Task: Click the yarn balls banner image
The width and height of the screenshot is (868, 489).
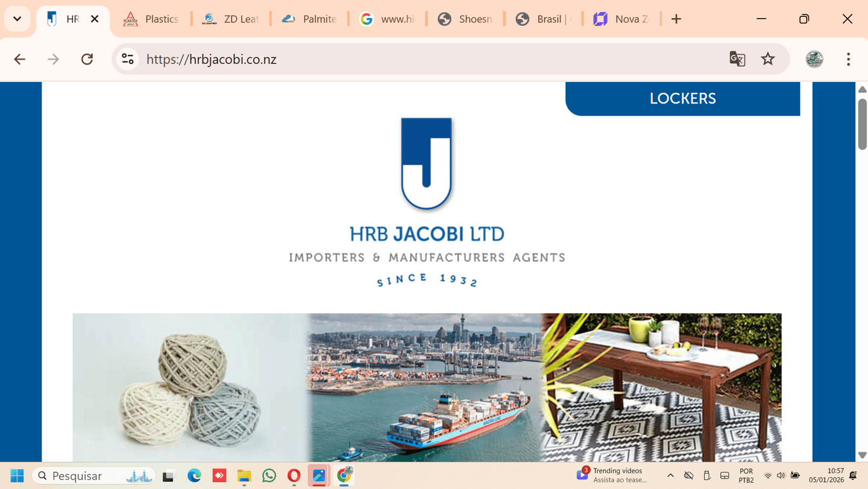Action: 190,387
